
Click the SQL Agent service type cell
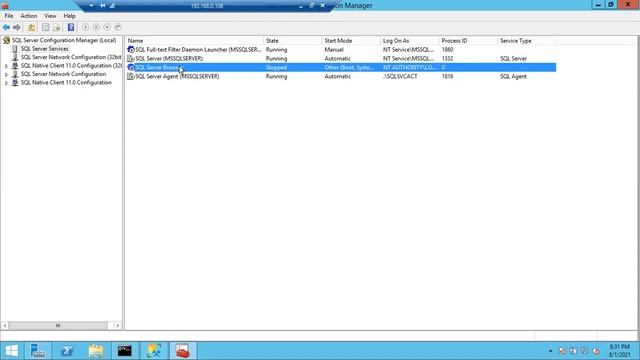513,76
